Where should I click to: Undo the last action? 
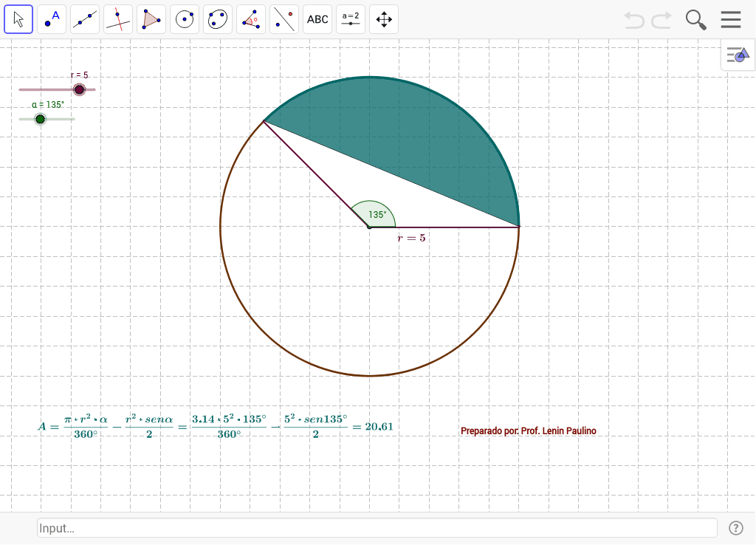633,19
